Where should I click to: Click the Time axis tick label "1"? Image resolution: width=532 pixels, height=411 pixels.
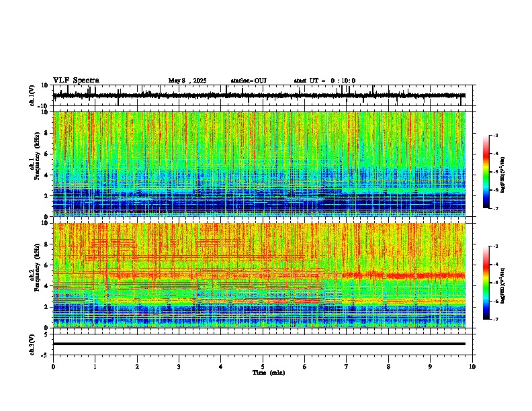click(x=95, y=367)
